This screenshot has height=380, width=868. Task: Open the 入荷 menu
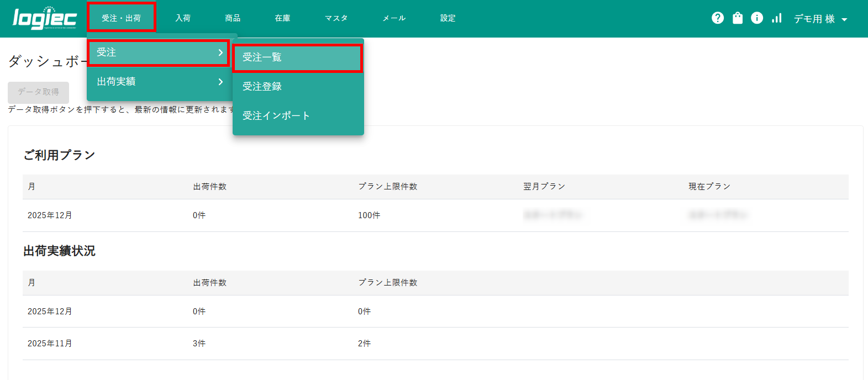tap(183, 18)
